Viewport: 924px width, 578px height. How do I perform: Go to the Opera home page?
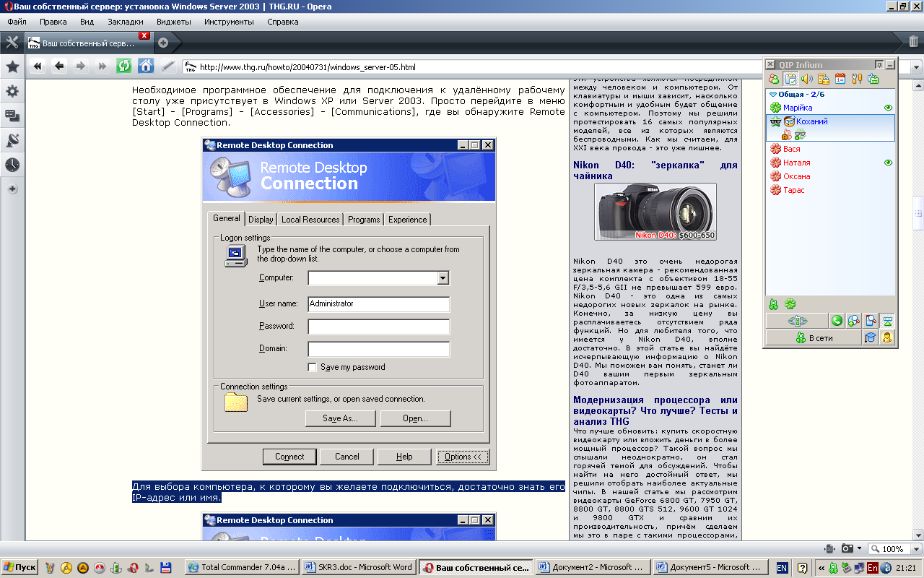coord(146,66)
